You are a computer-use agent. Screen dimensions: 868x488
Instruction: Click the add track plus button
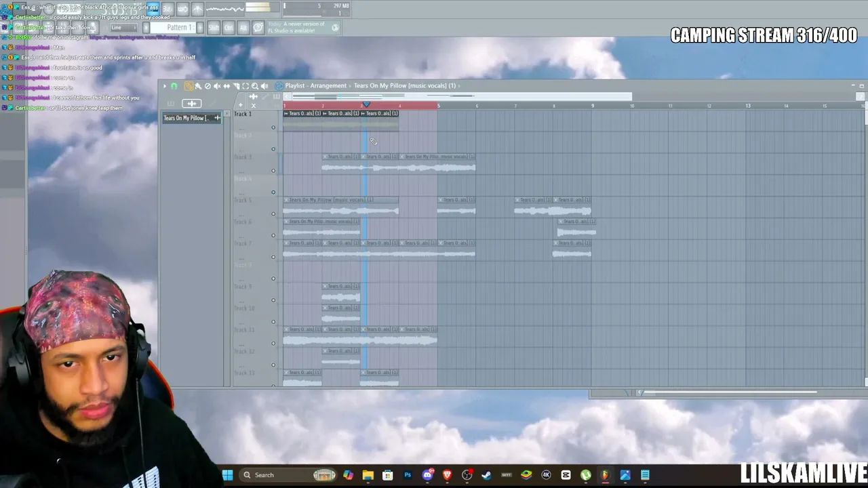pos(240,104)
